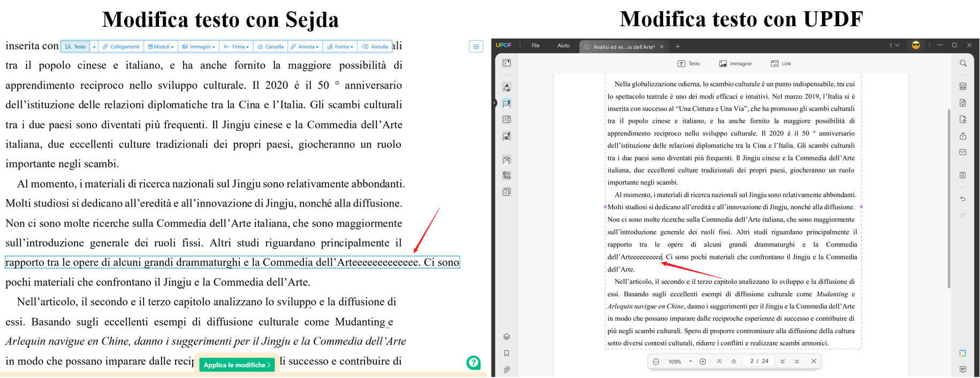The image size is (980, 378).
Task: Open the forms icon in UPDF's left sidebar
Action: coord(506,120)
